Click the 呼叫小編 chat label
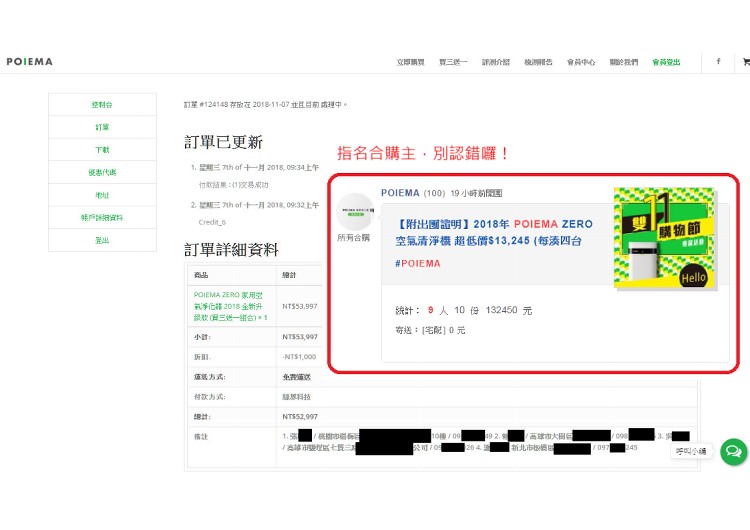The height and width of the screenshot is (530, 750). click(x=691, y=451)
